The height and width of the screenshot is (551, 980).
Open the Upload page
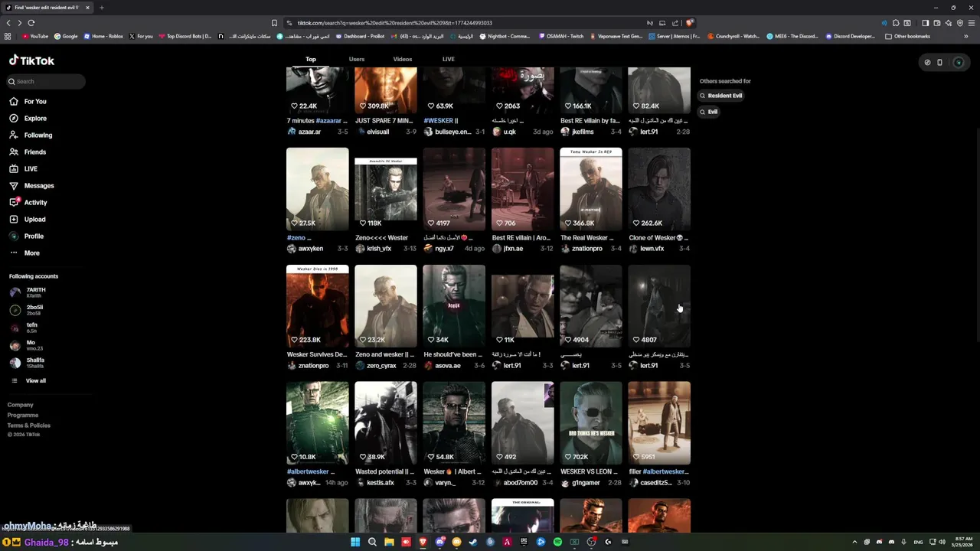(28, 219)
